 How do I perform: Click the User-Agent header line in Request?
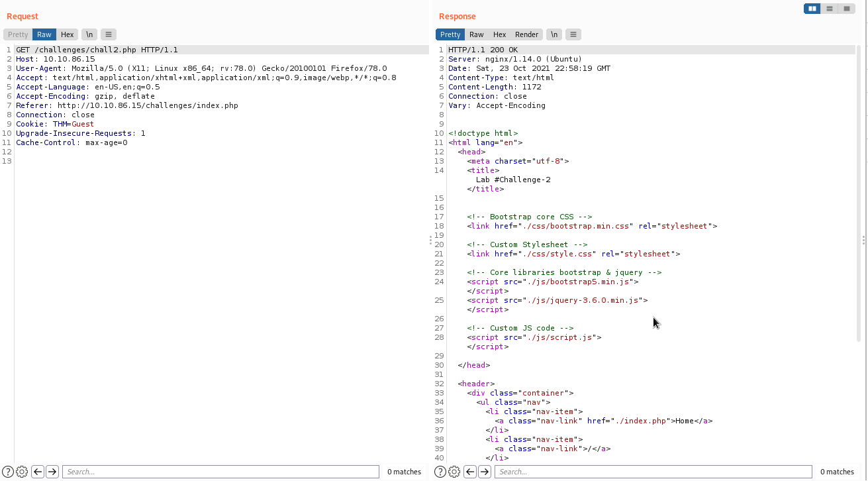[x=201, y=68]
